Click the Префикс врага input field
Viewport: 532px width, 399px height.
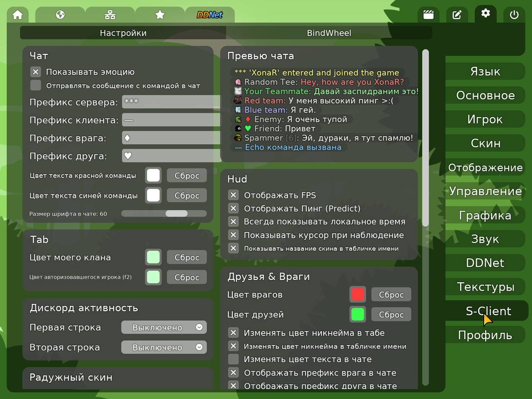point(171,138)
